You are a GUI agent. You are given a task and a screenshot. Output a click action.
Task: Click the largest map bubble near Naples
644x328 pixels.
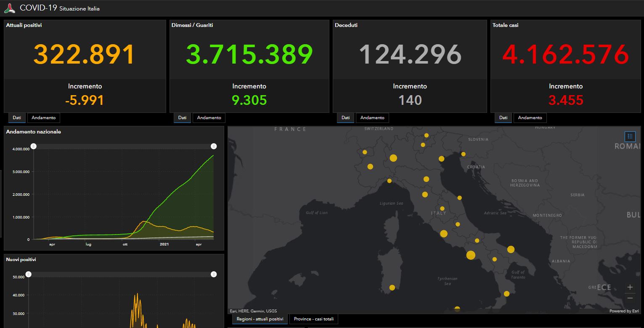[471, 255]
